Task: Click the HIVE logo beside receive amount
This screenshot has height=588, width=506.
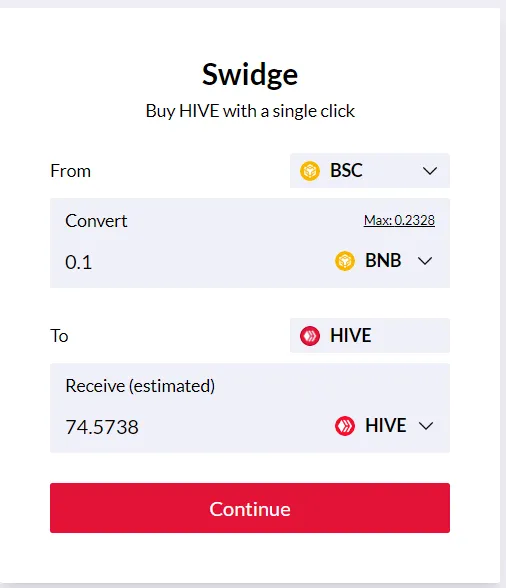Action: (345, 426)
